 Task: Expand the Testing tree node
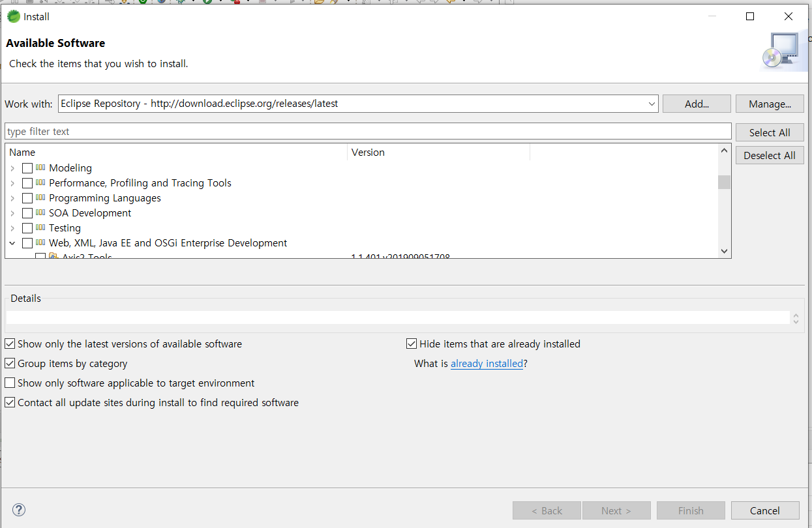click(12, 228)
